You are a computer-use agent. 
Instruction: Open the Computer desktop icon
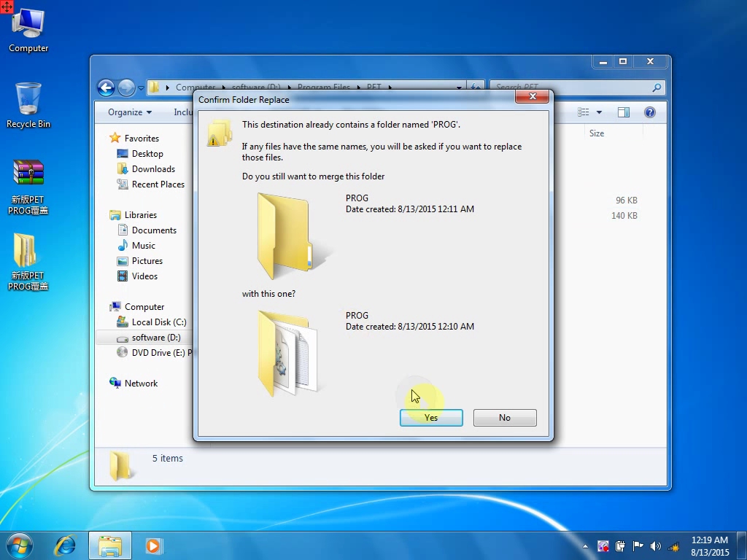[28, 31]
